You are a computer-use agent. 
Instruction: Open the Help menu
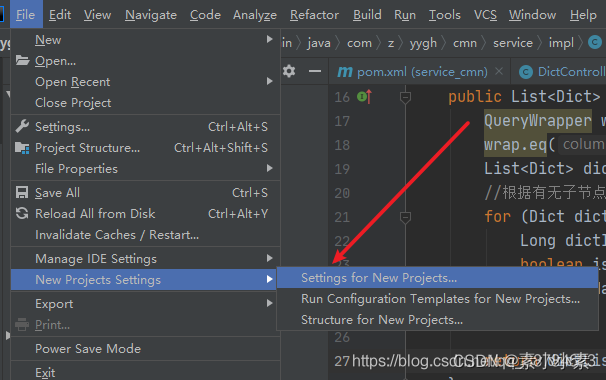583,15
